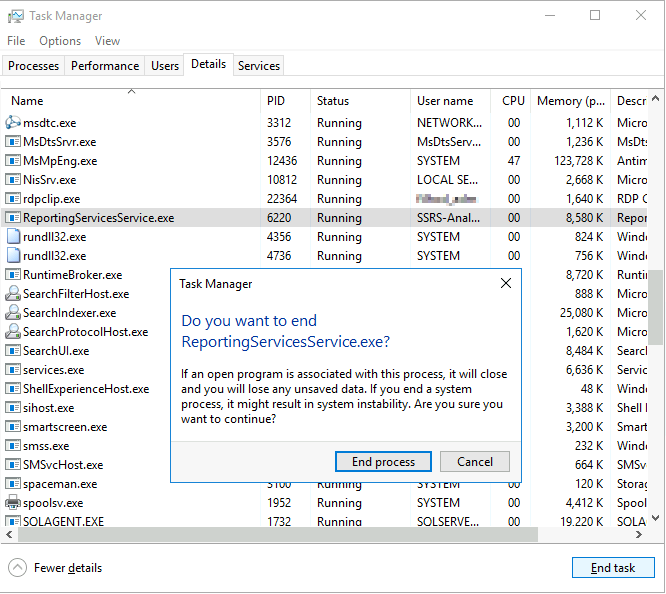Click the vertical scrollbar down arrow

655,518
